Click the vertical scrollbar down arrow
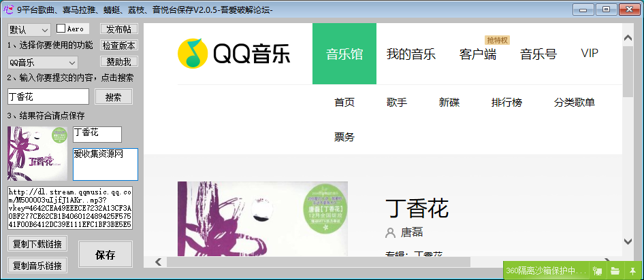The width and height of the screenshot is (644, 280). point(628,242)
